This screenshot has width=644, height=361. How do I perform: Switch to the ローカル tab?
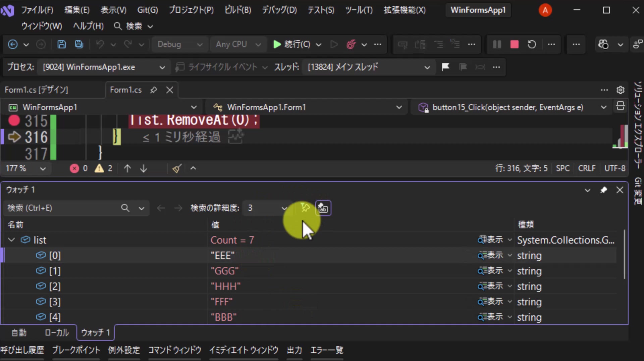click(x=57, y=332)
